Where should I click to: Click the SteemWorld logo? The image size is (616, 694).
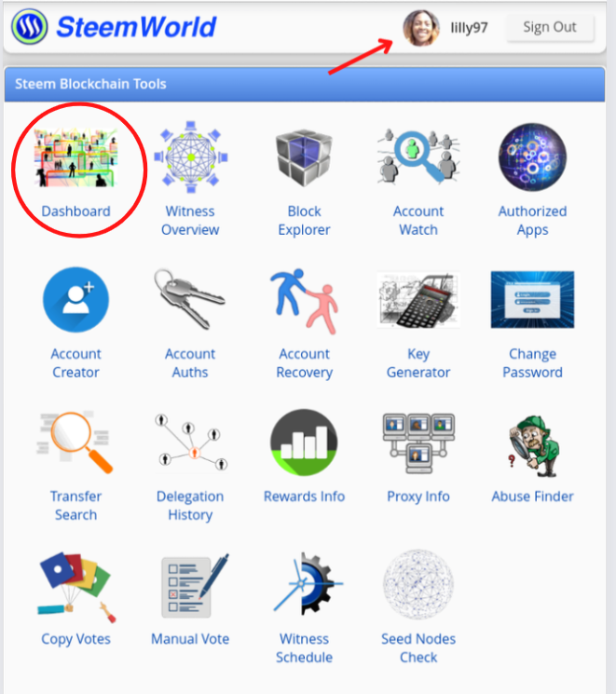coord(114,27)
